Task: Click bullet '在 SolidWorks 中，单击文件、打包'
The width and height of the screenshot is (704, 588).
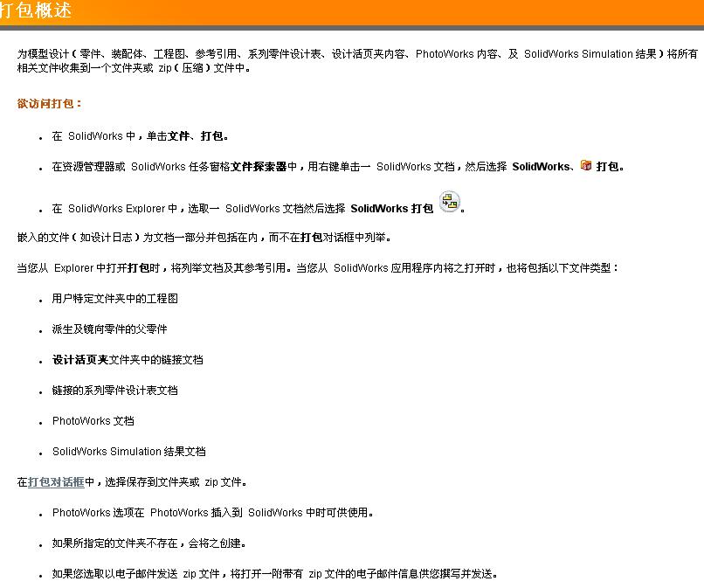Action: [140, 136]
